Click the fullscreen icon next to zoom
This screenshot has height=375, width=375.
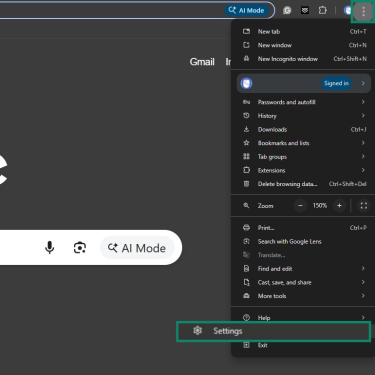tap(364, 206)
